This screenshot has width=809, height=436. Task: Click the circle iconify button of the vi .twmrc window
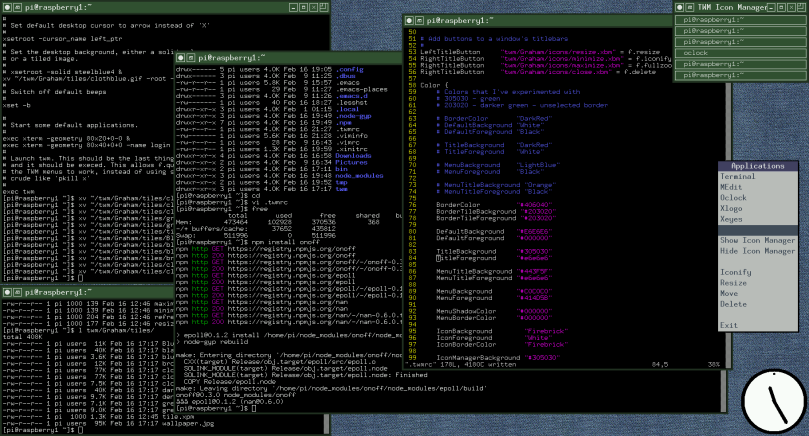tap(409, 21)
